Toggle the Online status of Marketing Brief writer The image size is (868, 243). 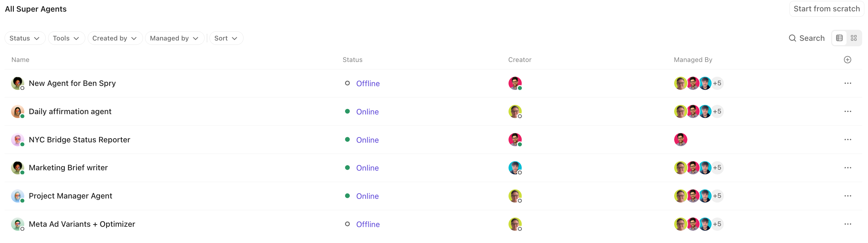tap(367, 168)
